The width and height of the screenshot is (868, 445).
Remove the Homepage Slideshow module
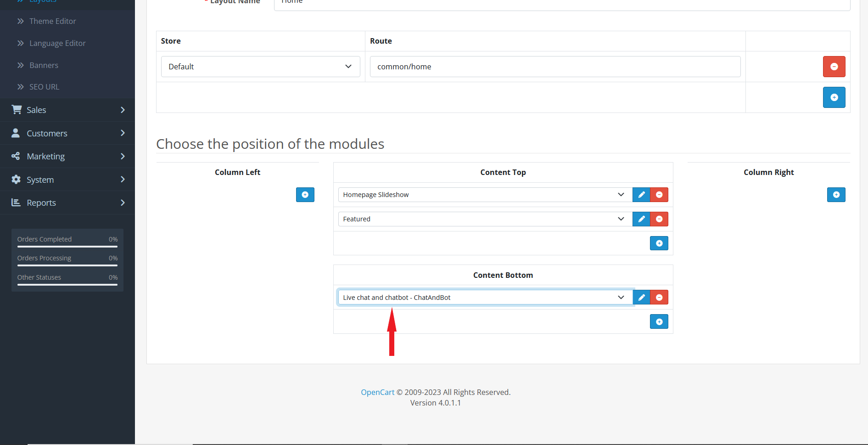(659, 195)
